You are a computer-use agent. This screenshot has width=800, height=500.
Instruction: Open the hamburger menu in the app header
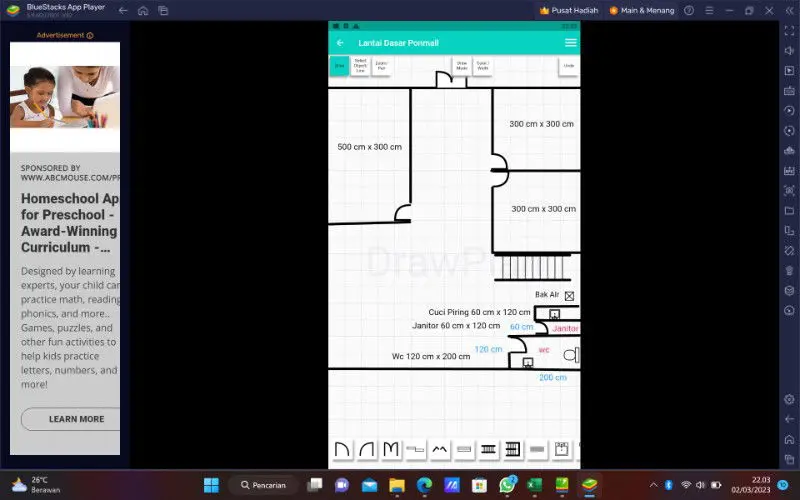(x=570, y=43)
